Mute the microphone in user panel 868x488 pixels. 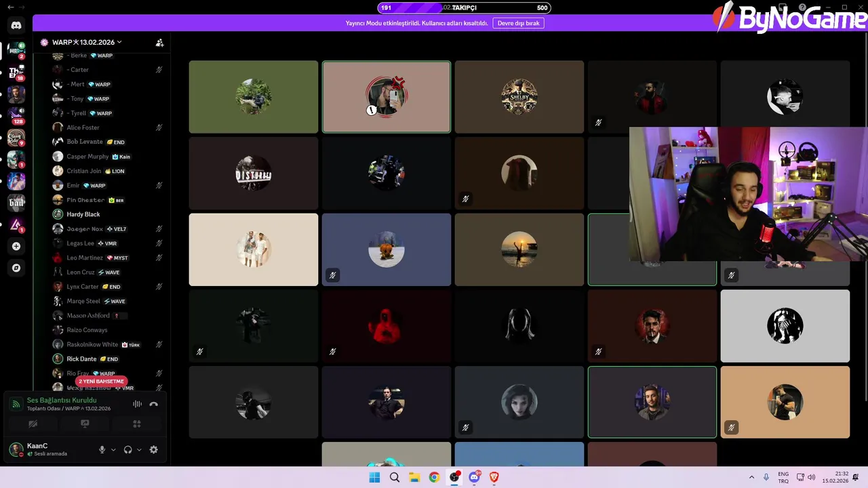click(102, 449)
